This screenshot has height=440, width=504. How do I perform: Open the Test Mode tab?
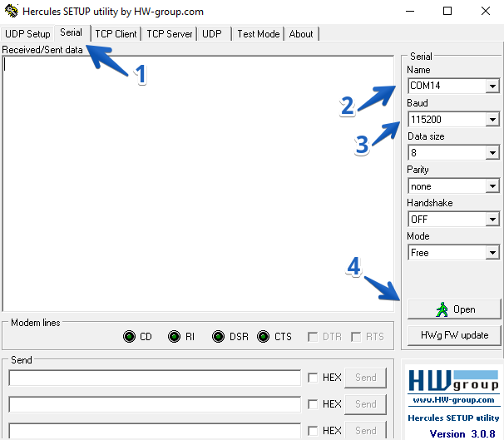[x=258, y=34]
